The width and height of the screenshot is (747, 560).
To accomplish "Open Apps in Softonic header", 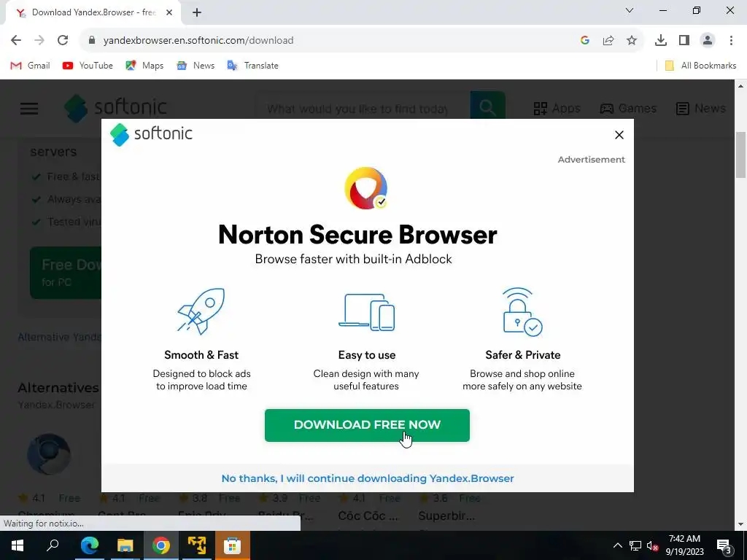I will pyautogui.click(x=557, y=109).
